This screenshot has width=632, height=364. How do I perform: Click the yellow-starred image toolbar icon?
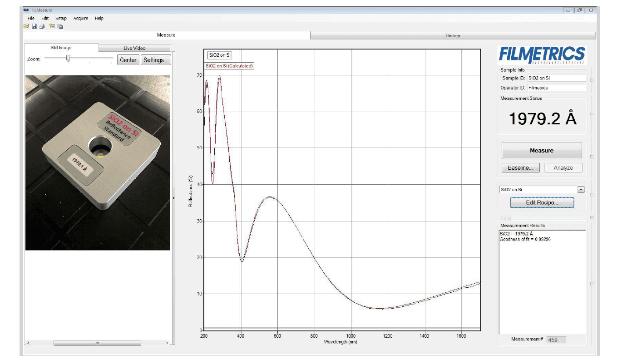[x=52, y=26]
